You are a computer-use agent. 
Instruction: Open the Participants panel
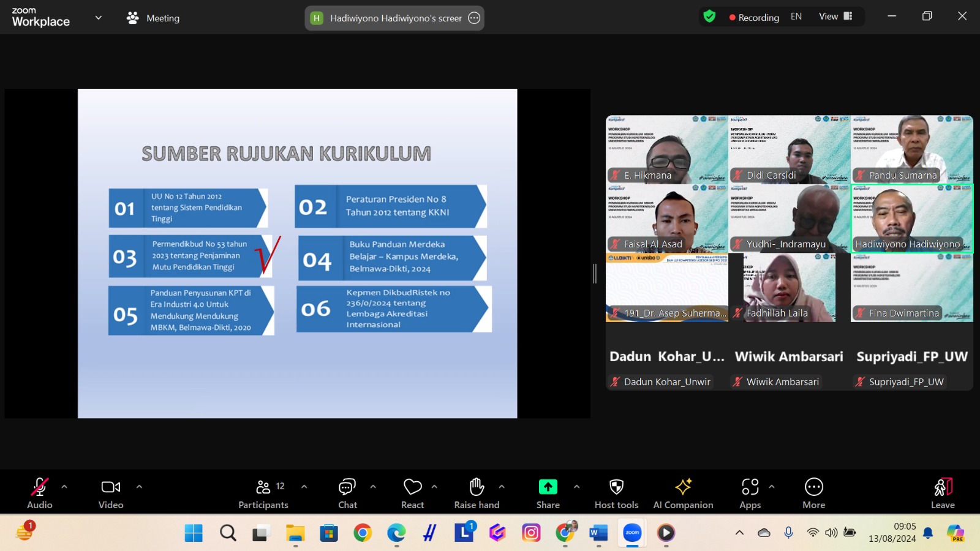pos(263,492)
